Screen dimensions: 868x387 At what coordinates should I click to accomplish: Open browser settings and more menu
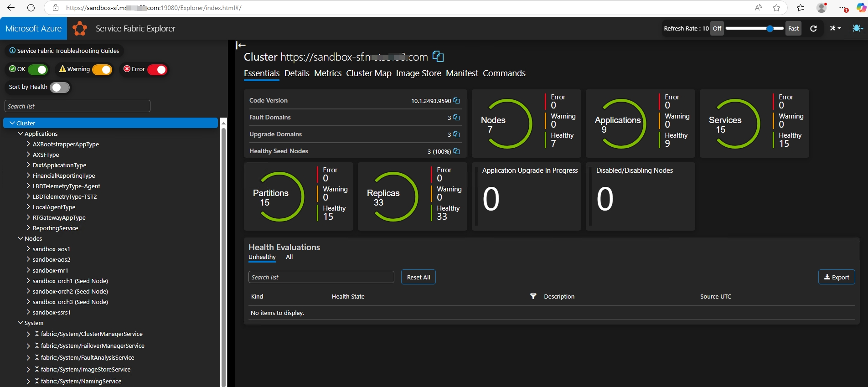[x=842, y=8]
